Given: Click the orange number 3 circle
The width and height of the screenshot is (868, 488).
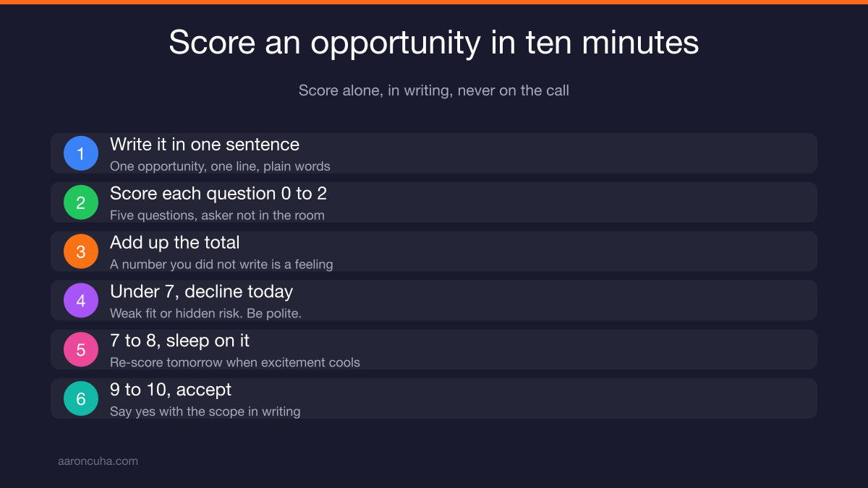Looking at the screenshot, I should click(x=81, y=252).
